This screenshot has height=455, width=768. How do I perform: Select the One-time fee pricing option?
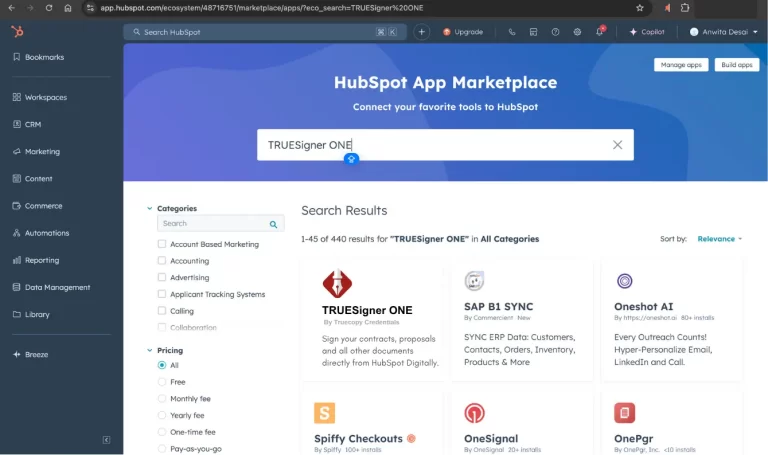[x=162, y=432]
